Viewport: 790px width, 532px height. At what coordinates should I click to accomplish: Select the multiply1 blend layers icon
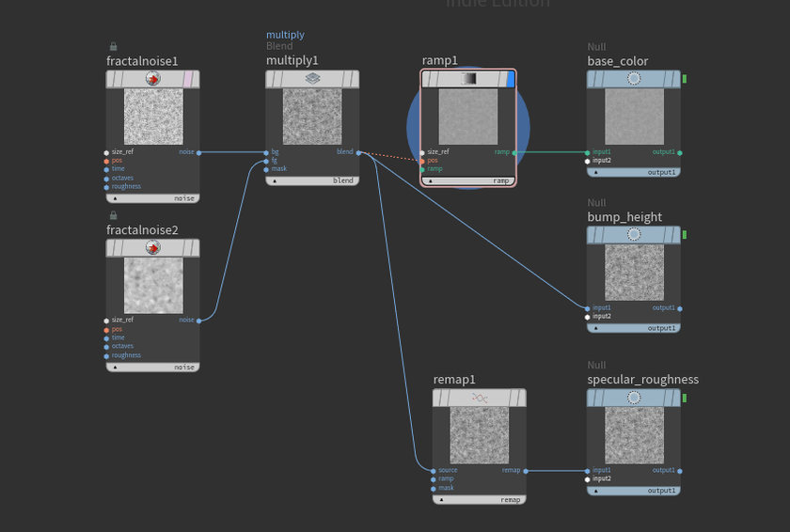312,80
